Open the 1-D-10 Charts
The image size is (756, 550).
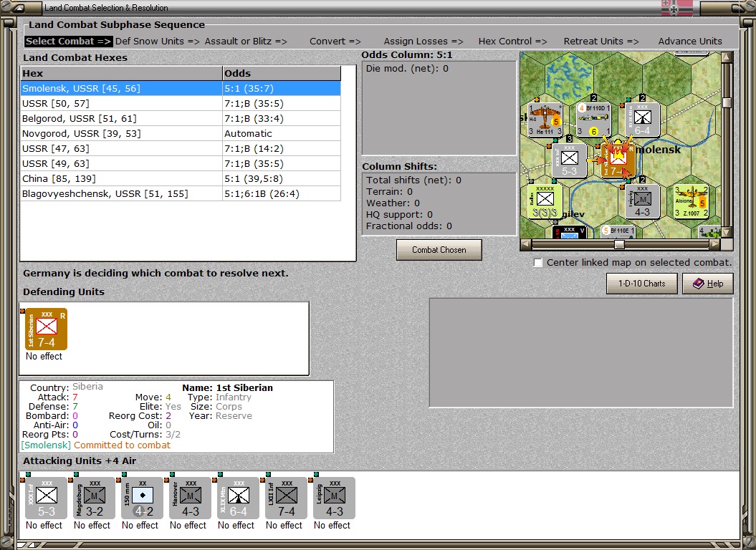[x=642, y=284]
